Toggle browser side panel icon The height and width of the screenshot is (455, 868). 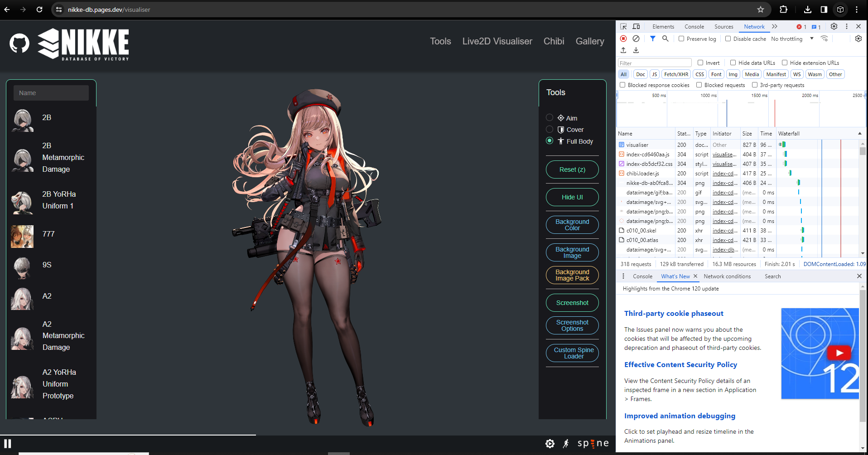pyautogui.click(x=824, y=9)
